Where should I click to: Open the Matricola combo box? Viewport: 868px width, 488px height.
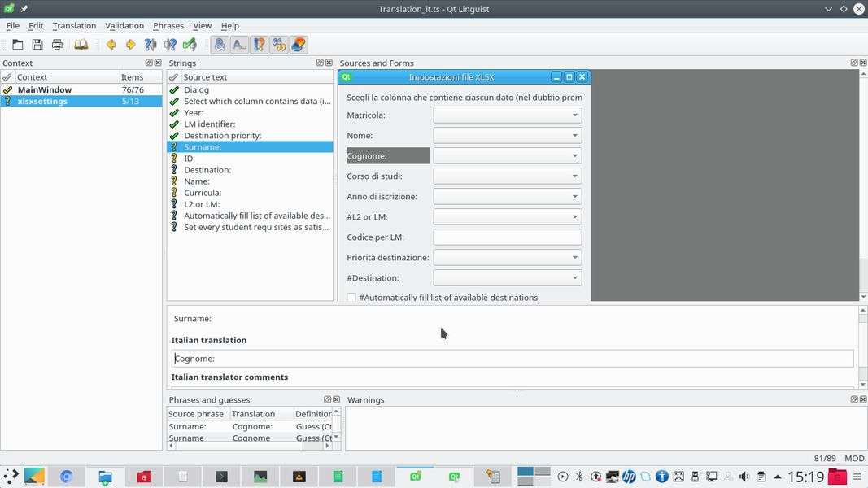tap(507, 115)
